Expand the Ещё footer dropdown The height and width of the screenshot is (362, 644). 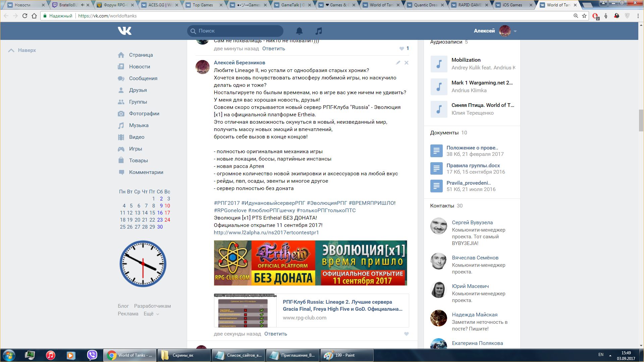coord(151,314)
